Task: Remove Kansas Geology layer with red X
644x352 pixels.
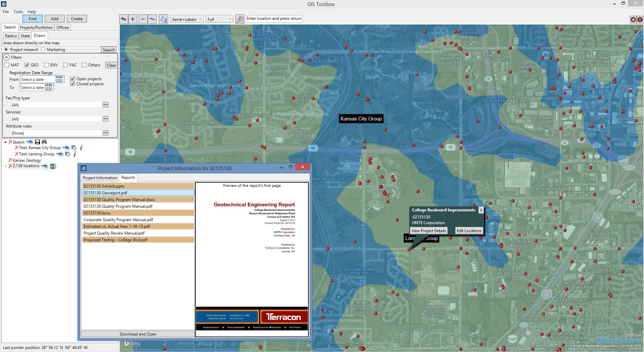Action: (10, 160)
